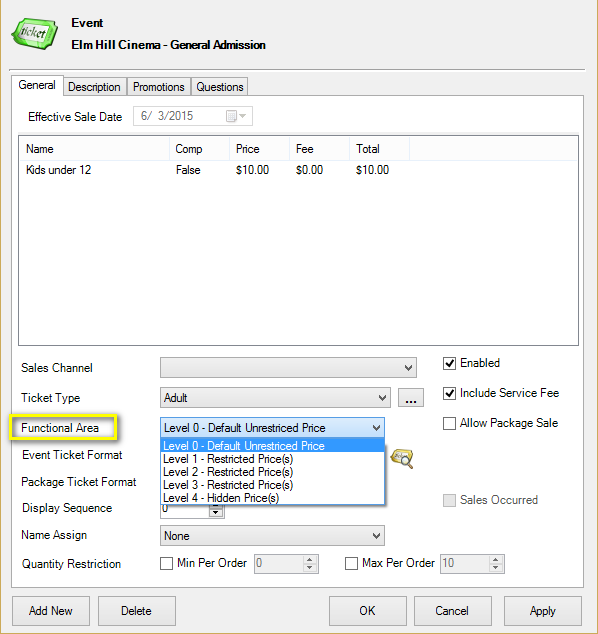
Task: Open the Questions tab
Action: point(220,87)
